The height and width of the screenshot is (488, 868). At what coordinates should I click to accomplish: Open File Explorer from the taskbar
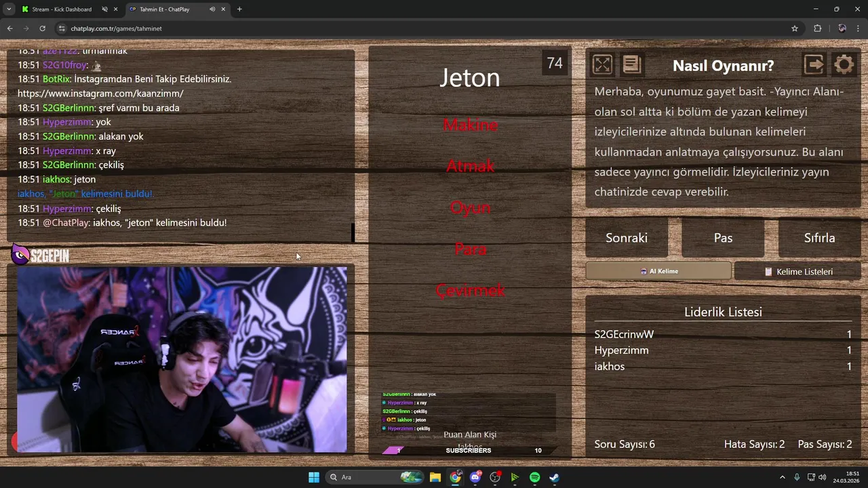pyautogui.click(x=435, y=477)
